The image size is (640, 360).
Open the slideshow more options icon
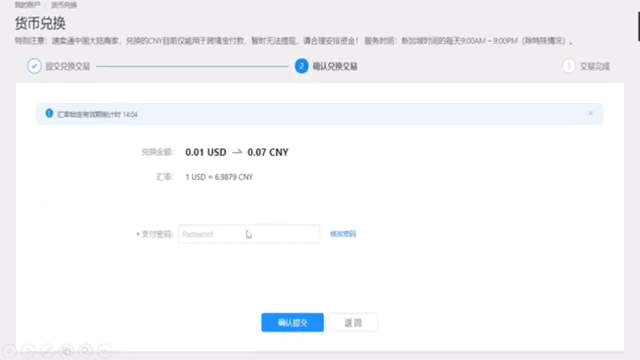pos(105,351)
